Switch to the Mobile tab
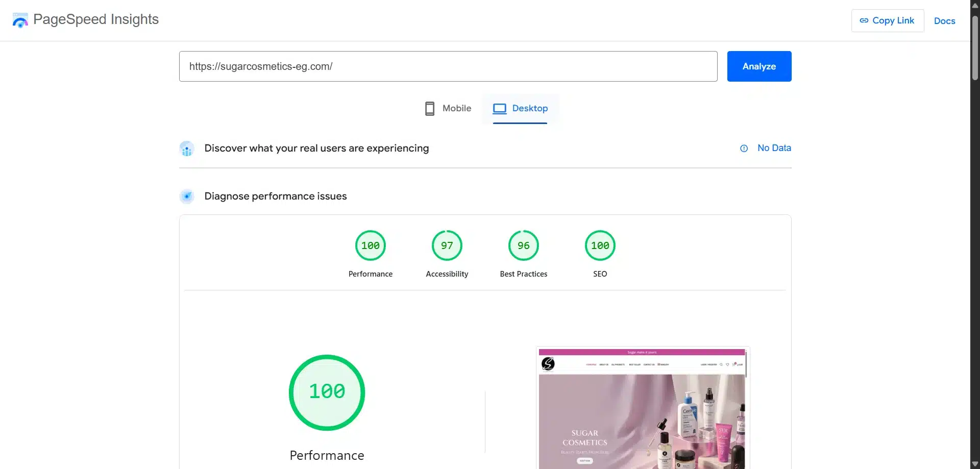 [x=447, y=108]
